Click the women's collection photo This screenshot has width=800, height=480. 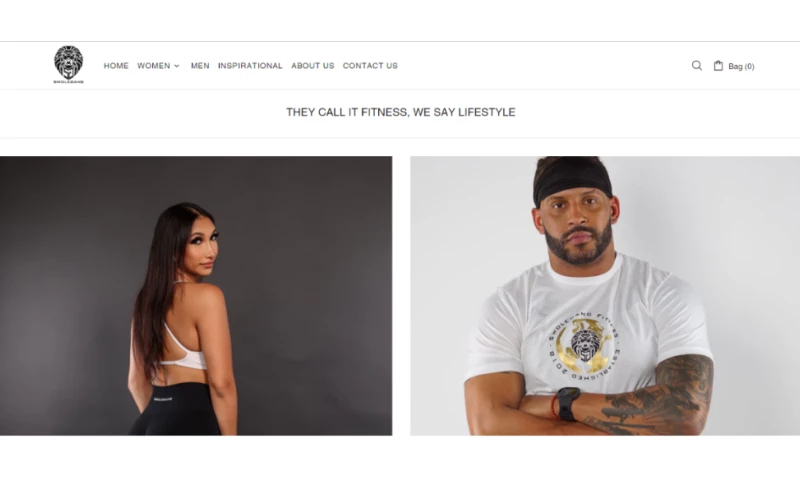pos(196,296)
